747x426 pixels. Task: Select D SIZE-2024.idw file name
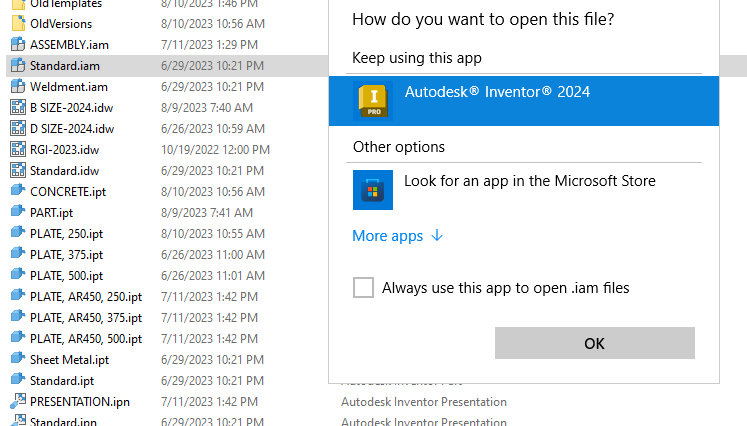click(72, 129)
